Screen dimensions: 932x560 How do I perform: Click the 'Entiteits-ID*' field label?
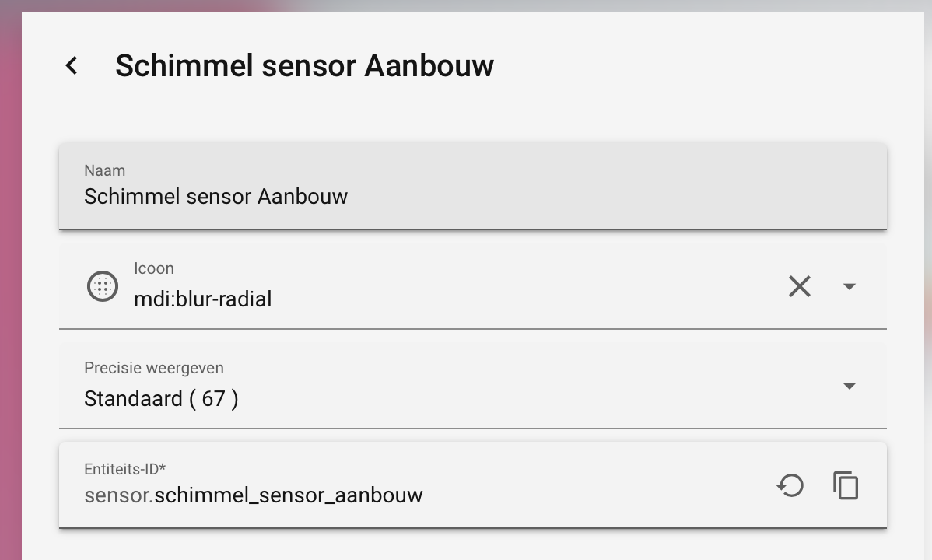coord(124,469)
